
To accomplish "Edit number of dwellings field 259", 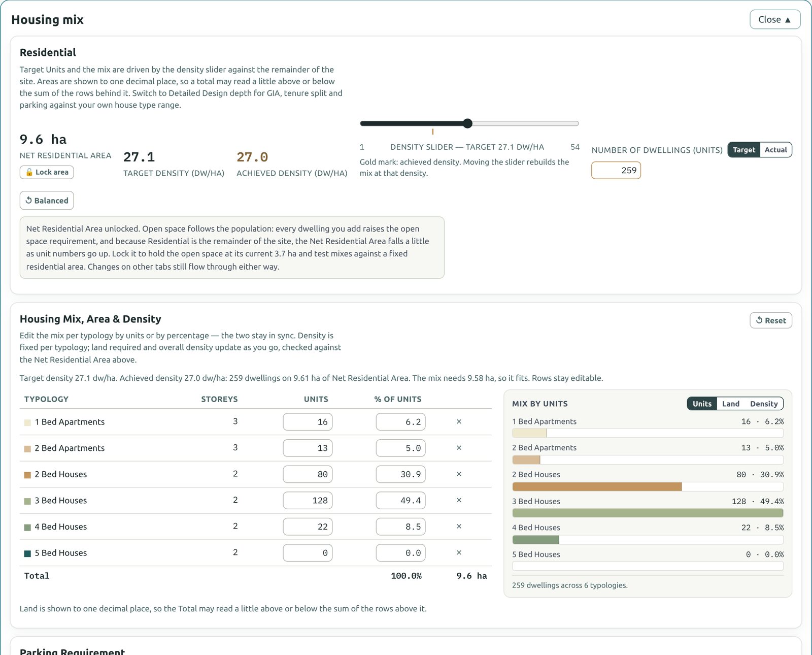I will click(x=616, y=171).
